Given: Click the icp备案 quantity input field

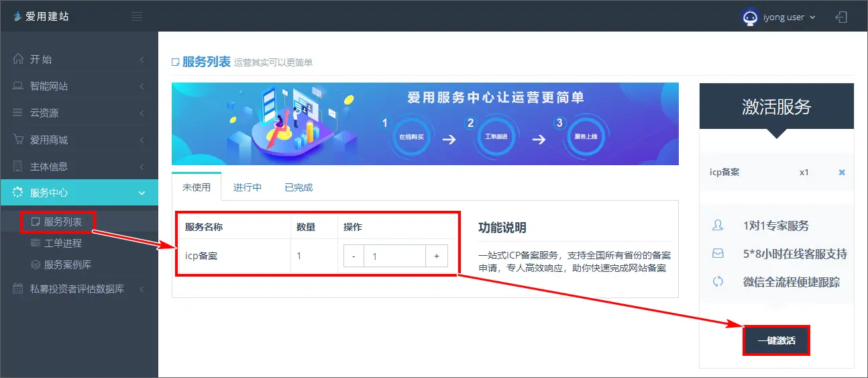Looking at the screenshot, I should point(394,256).
